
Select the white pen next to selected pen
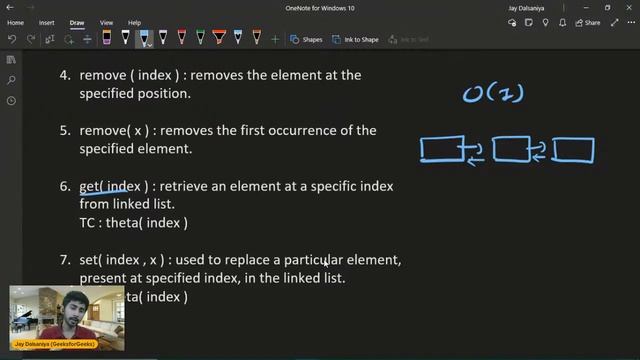pos(163,37)
